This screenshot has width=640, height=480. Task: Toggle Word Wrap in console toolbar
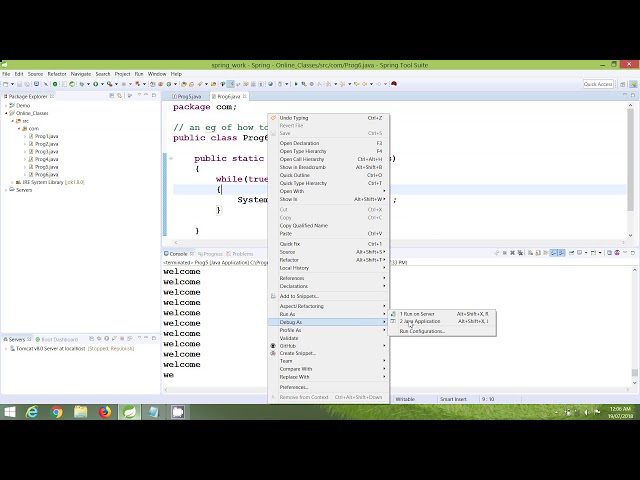click(546, 253)
